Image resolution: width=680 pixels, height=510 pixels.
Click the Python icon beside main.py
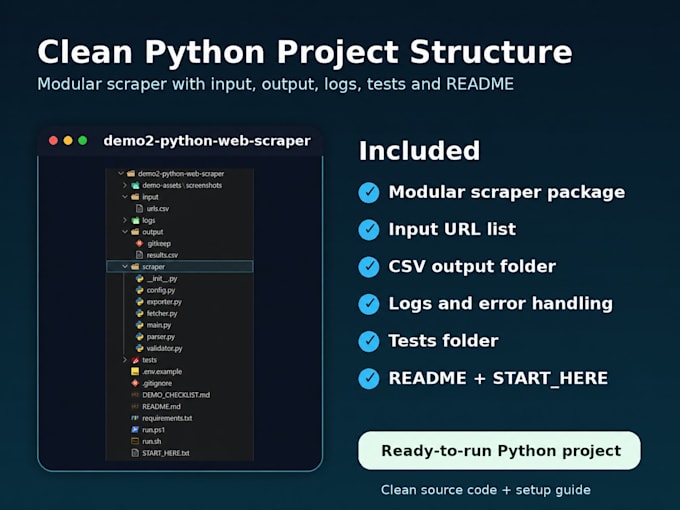point(140,325)
